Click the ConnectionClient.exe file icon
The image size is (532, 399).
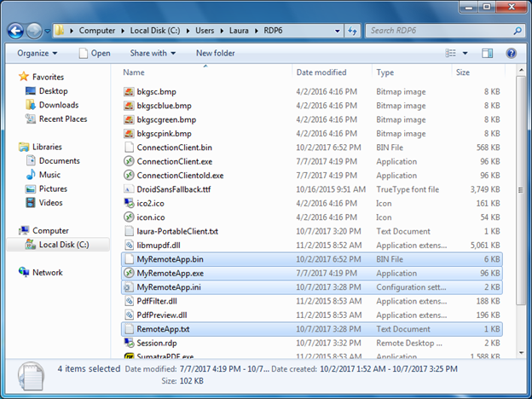point(130,161)
